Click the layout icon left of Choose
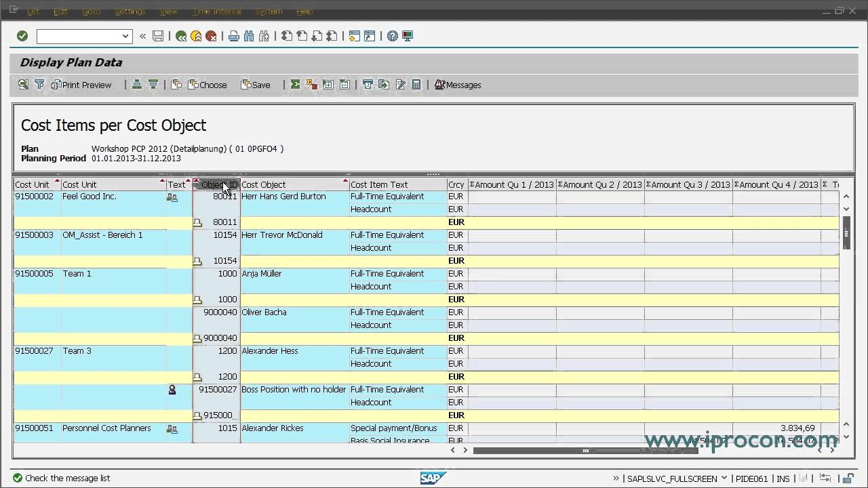The width and height of the screenshot is (868, 488). [176, 85]
